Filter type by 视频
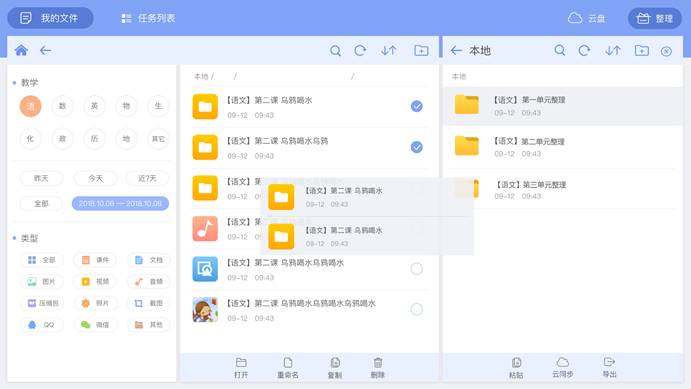Viewport: 691px width, 389px height. [x=95, y=282]
